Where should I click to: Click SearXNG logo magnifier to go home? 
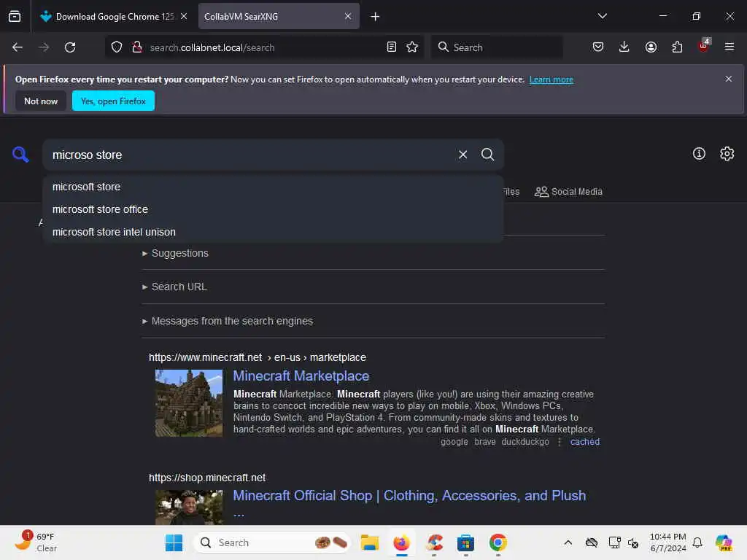pos(20,155)
